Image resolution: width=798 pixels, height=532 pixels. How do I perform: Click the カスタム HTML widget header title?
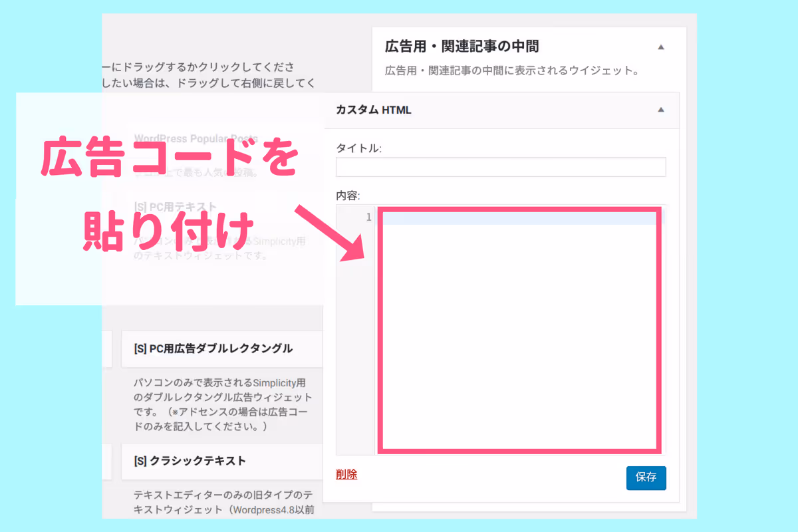click(x=374, y=110)
